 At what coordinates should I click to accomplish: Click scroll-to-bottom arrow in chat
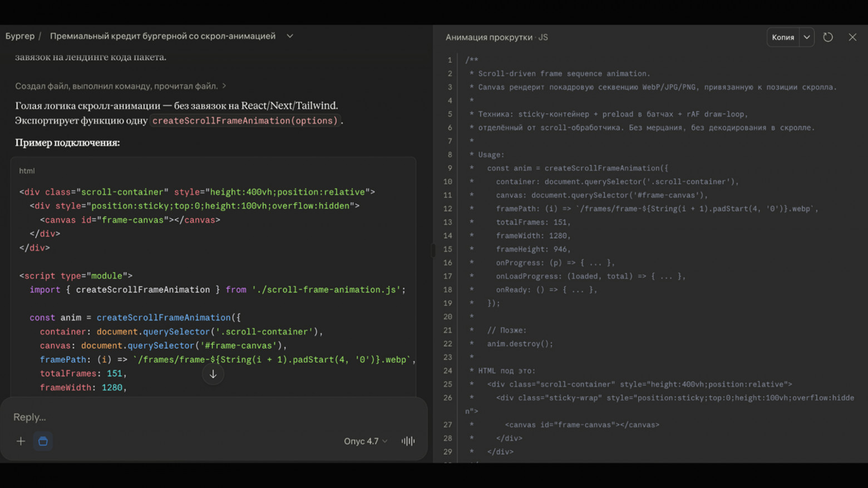(x=213, y=374)
